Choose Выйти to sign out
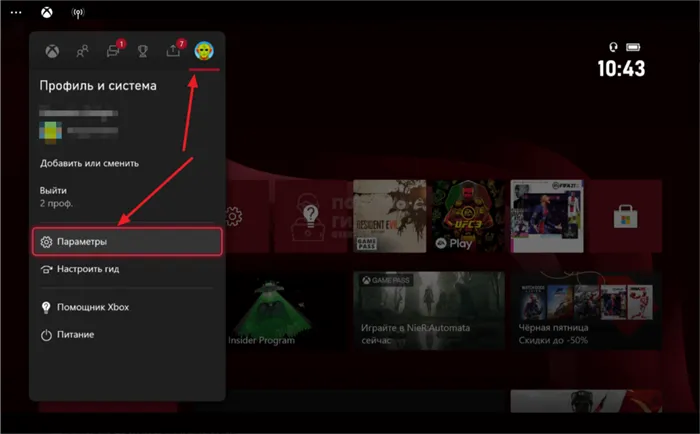The image size is (700, 434). point(53,190)
